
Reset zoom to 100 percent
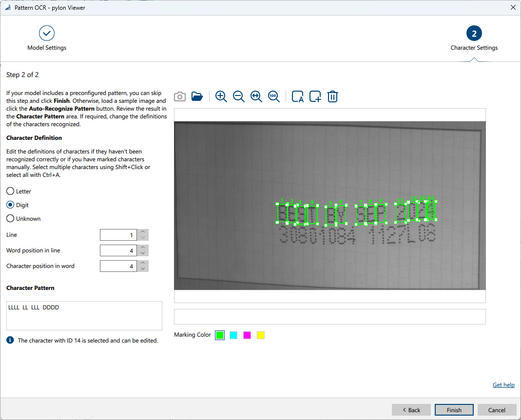[274, 96]
